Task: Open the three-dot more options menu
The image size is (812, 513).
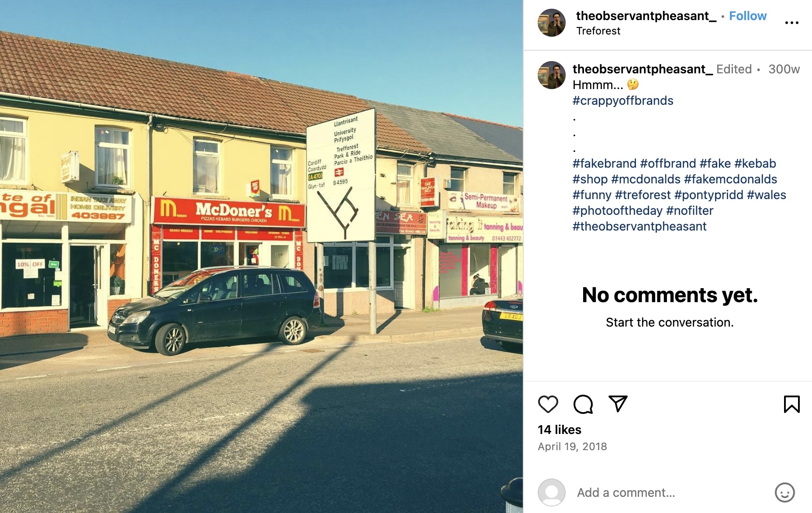Action: (x=791, y=23)
